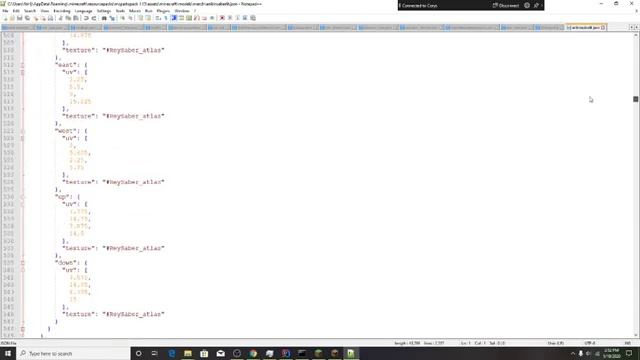Click the Close All toolbar icon
The width and height of the screenshot is (640, 360).
(43, 18)
